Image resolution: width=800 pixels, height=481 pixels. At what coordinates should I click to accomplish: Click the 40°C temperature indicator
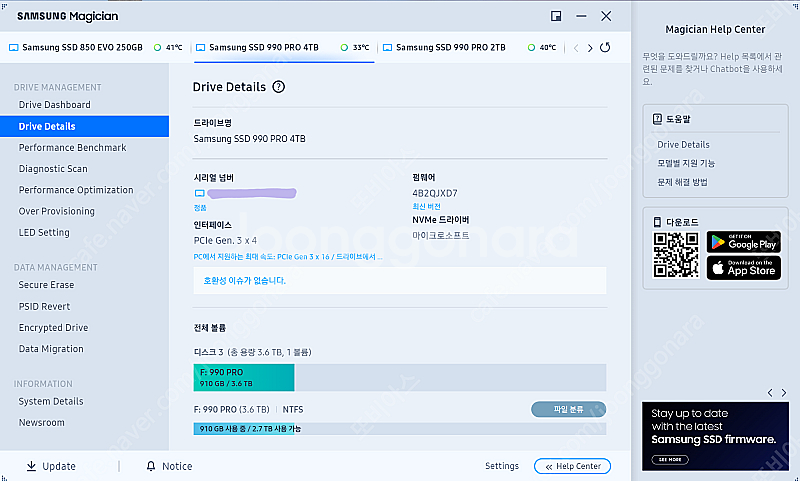(542, 47)
